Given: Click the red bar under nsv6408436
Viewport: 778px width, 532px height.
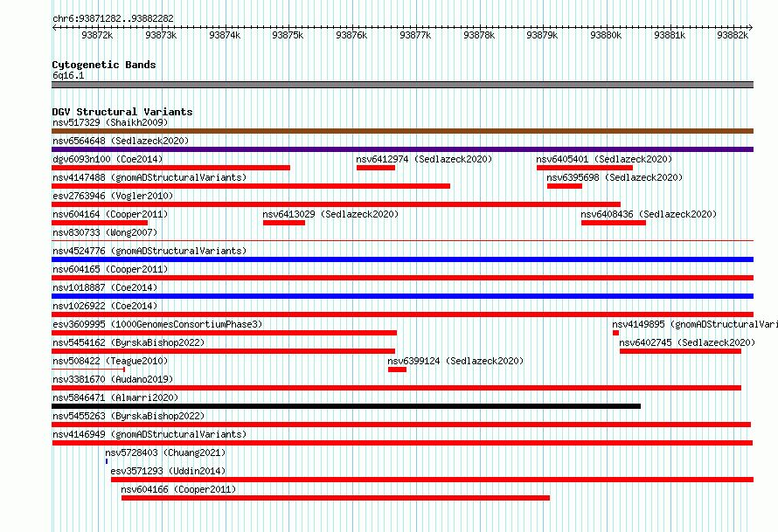Looking at the screenshot, I should tap(614, 223).
